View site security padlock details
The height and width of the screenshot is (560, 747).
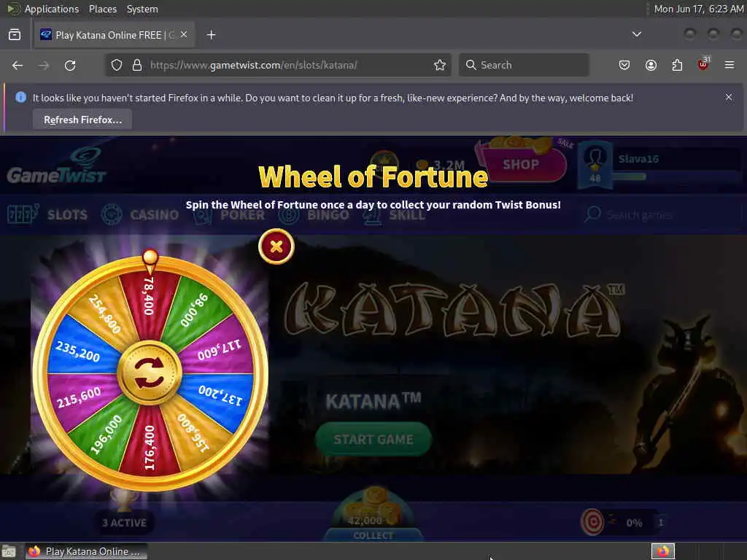pyautogui.click(x=137, y=65)
